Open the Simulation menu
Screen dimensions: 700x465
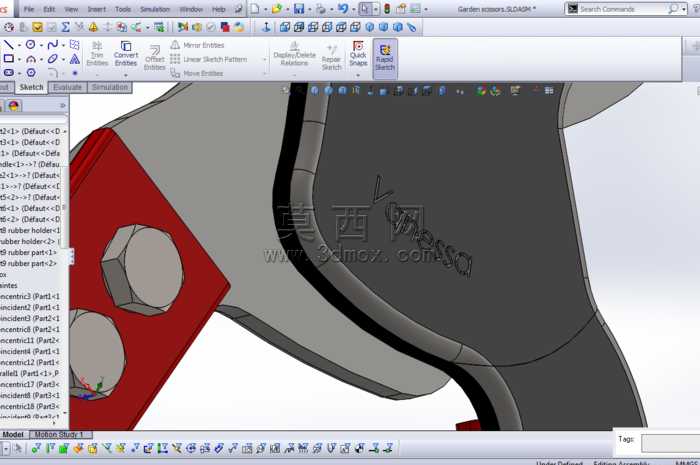pyautogui.click(x=155, y=9)
